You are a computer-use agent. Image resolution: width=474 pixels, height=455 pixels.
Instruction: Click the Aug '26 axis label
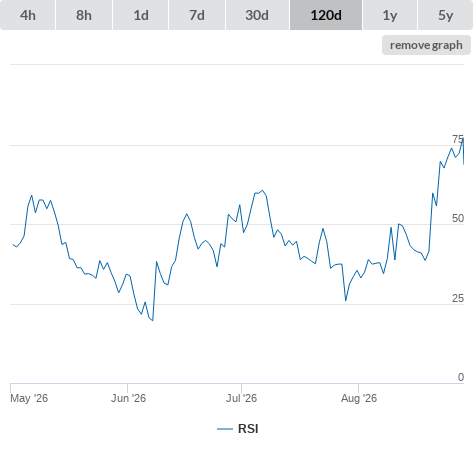pyautogui.click(x=359, y=398)
